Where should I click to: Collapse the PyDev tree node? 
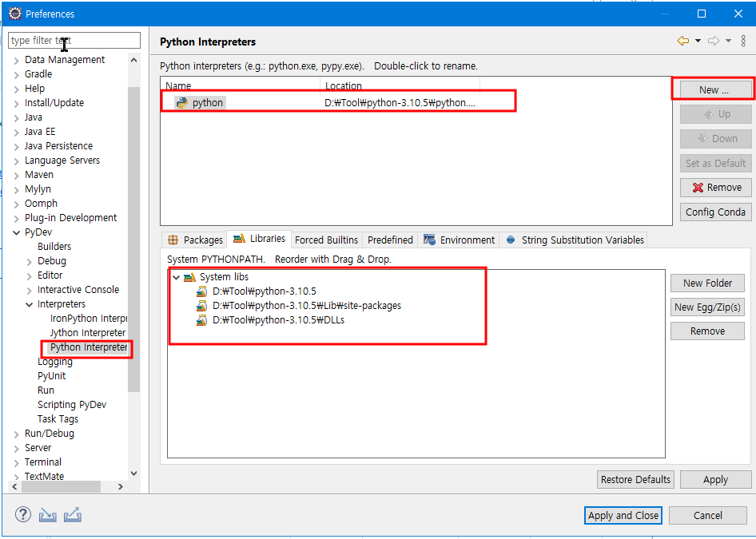[17, 232]
